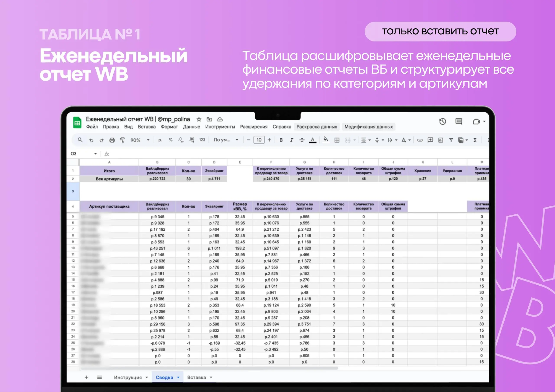Decrease the font size
Screen dimensions: 555x392
(x=248, y=140)
